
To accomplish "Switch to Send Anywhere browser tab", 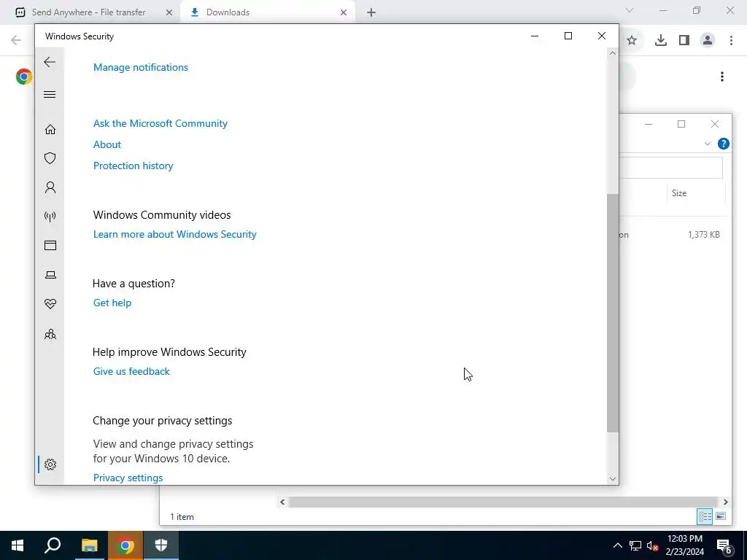I will click(x=90, y=12).
